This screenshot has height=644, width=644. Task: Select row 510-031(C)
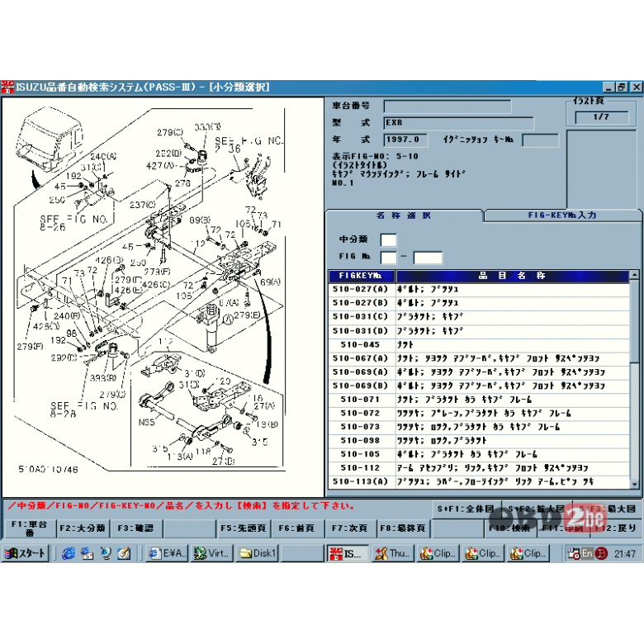click(479, 317)
